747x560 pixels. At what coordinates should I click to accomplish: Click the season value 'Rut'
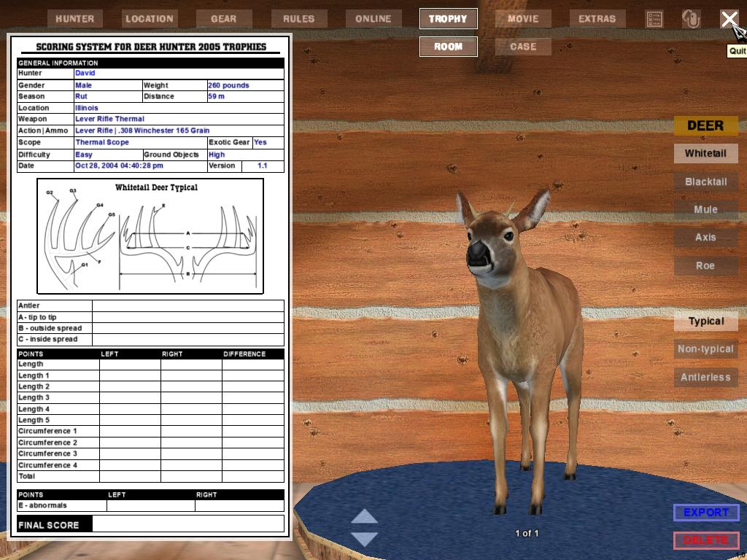click(81, 96)
